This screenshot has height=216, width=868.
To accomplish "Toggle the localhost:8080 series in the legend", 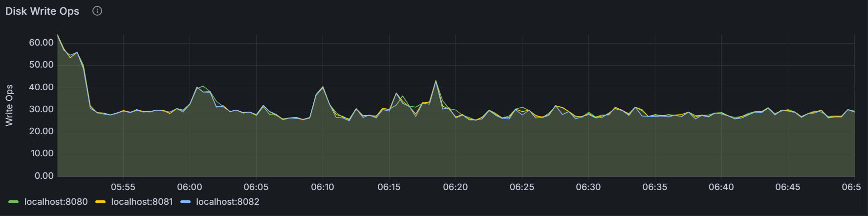I will (x=56, y=202).
